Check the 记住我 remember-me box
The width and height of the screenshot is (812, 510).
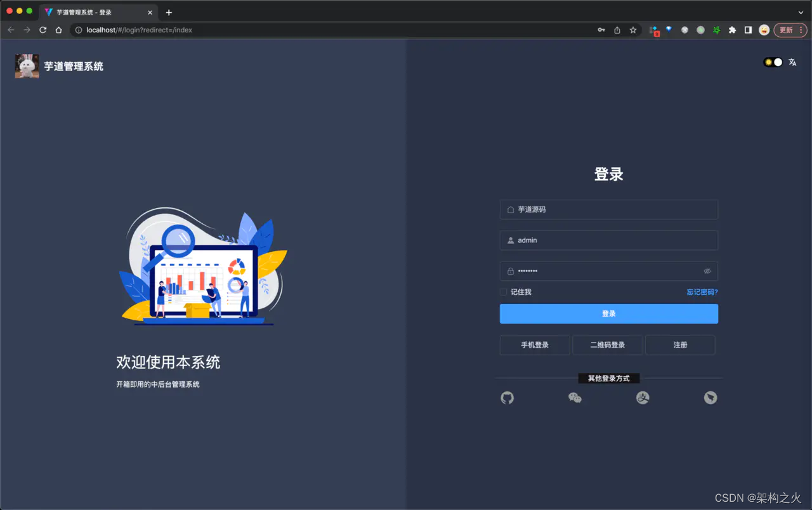(503, 292)
